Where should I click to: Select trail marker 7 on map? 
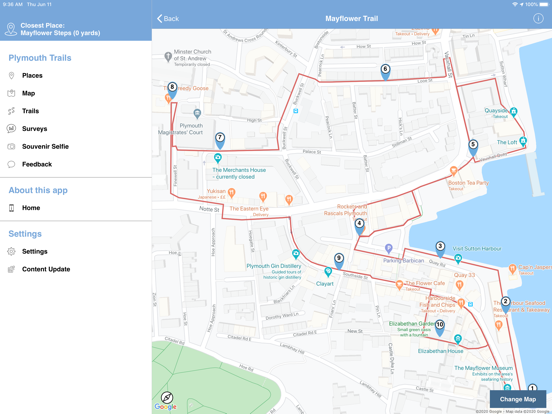pos(220,140)
